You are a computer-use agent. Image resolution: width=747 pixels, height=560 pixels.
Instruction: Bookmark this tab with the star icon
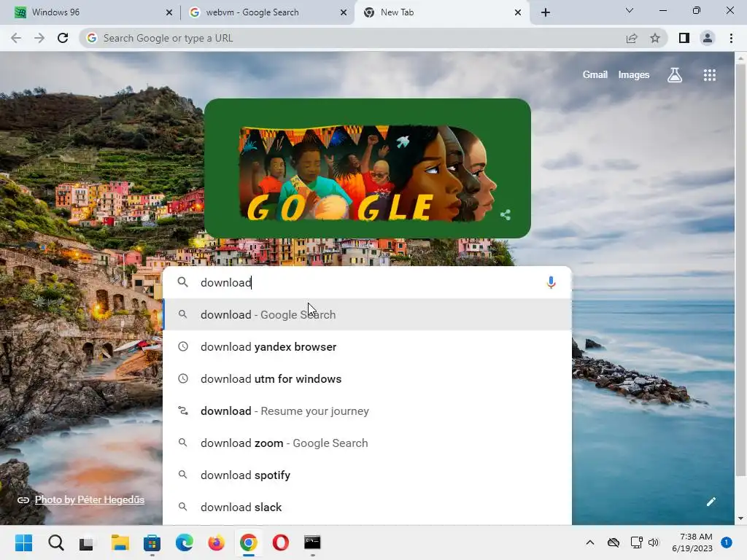point(655,38)
